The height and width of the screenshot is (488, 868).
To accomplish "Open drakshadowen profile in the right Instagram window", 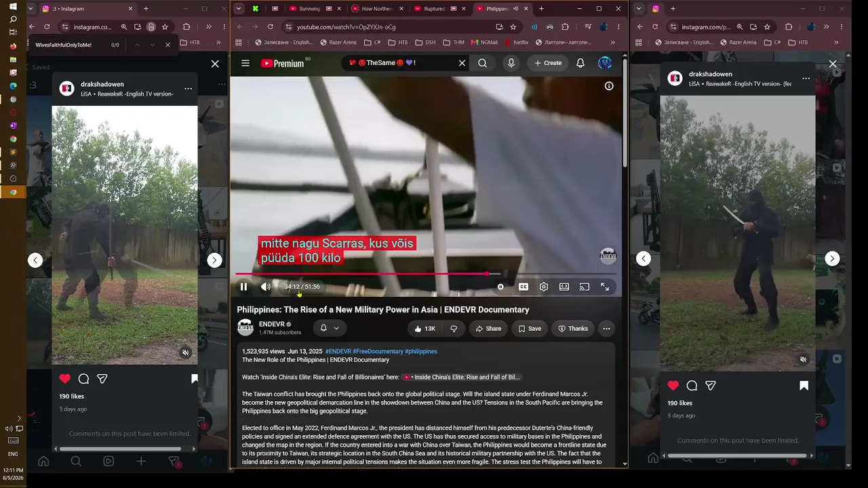I will (x=711, y=74).
